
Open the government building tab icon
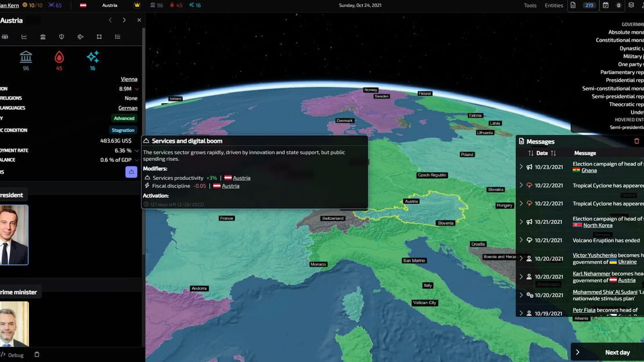point(43,37)
